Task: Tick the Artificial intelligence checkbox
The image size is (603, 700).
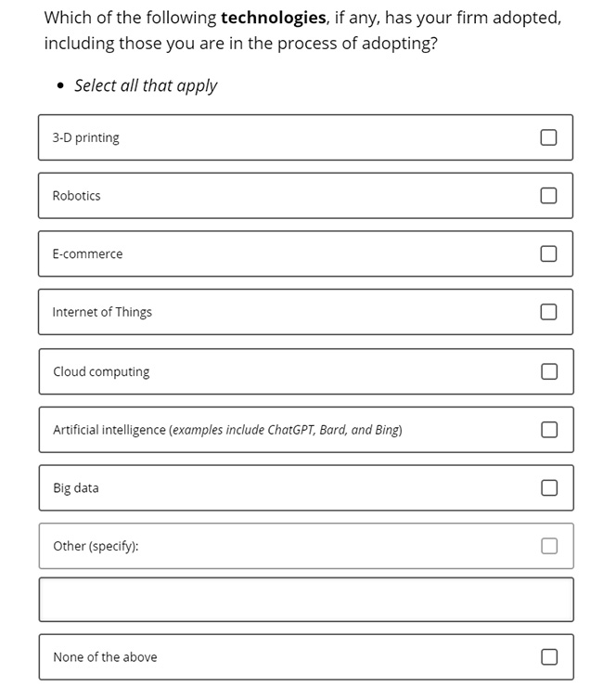Action: (x=549, y=430)
